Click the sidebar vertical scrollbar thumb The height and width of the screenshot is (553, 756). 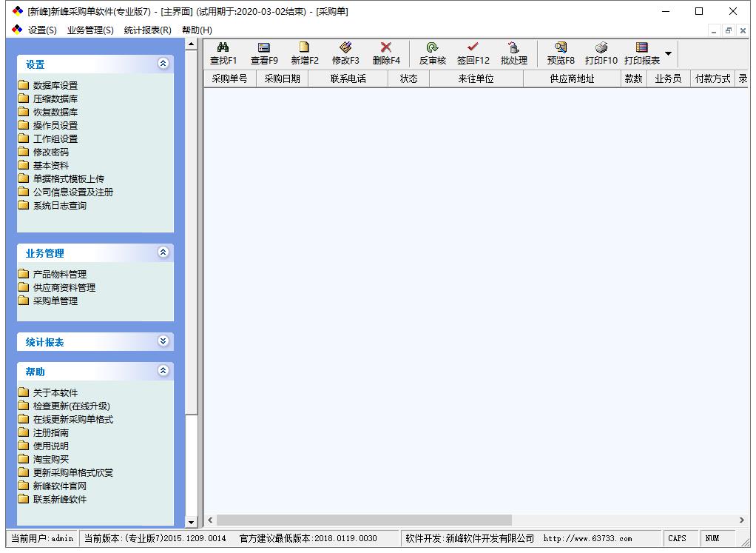click(x=192, y=232)
